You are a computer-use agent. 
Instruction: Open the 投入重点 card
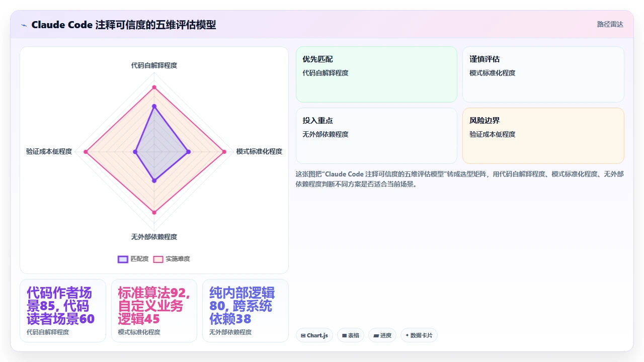(376, 136)
